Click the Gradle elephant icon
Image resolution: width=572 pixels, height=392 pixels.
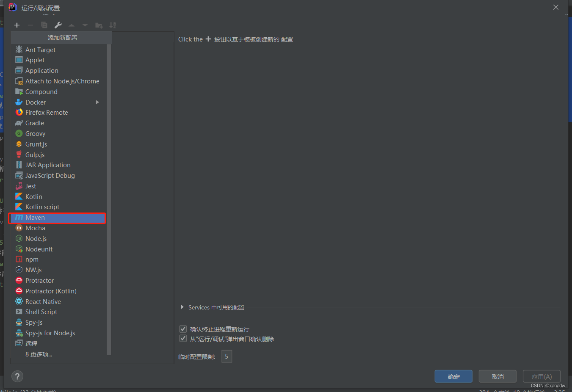click(19, 123)
